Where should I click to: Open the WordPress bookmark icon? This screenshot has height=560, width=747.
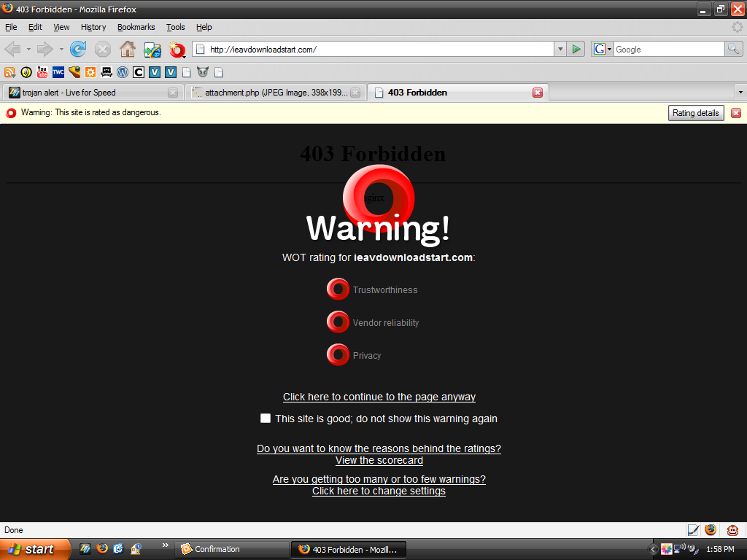click(123, 72)
